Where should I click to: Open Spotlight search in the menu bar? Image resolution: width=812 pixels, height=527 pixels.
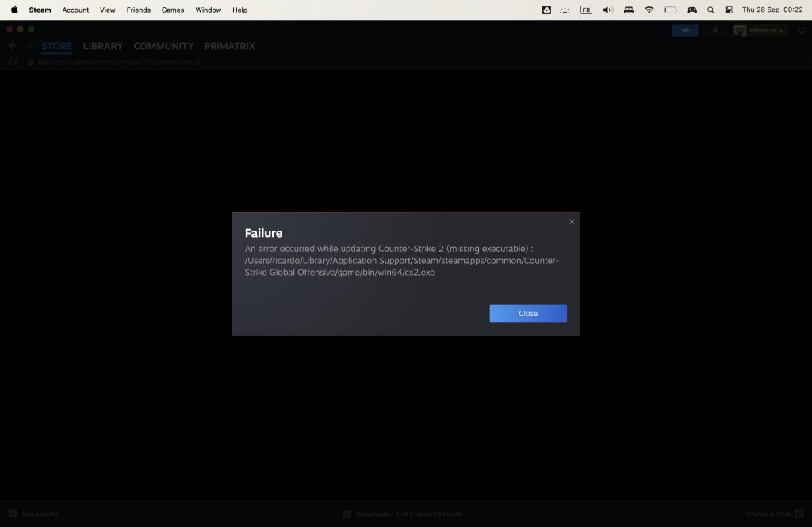pos(710,10)
